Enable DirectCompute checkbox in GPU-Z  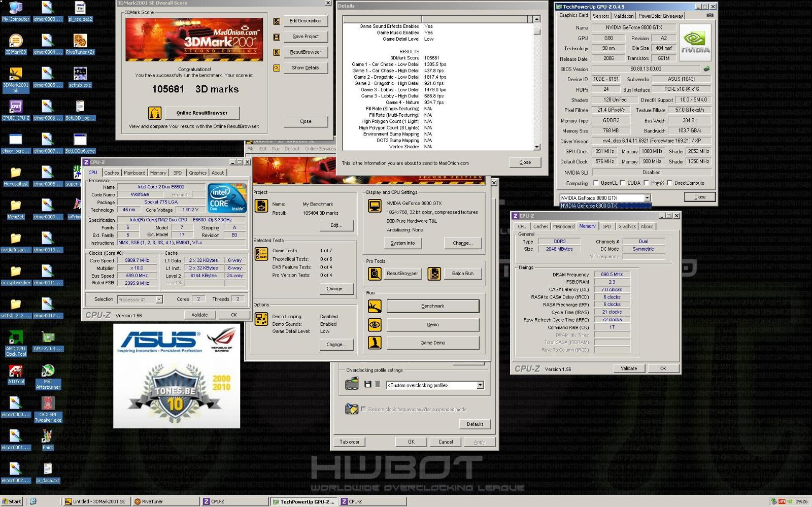pyautogui.click(x=669, y=183)
